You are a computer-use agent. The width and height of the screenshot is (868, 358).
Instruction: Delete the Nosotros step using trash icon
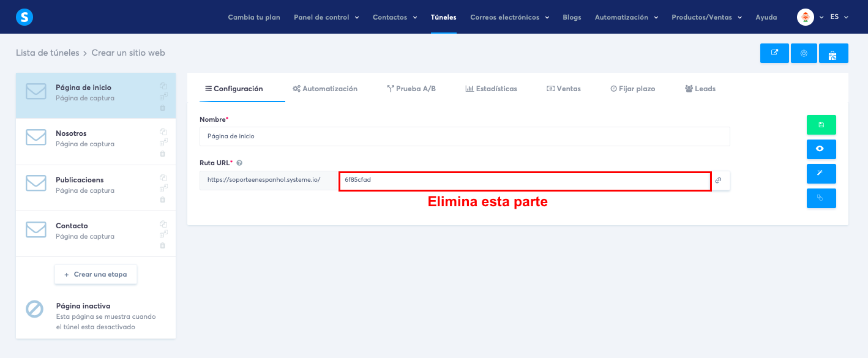point(163,154)
